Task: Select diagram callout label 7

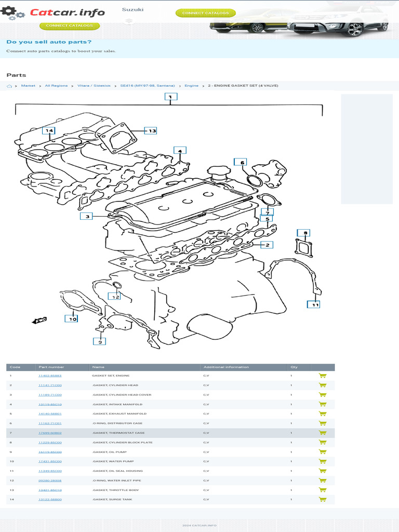Action: coord(268,212)
